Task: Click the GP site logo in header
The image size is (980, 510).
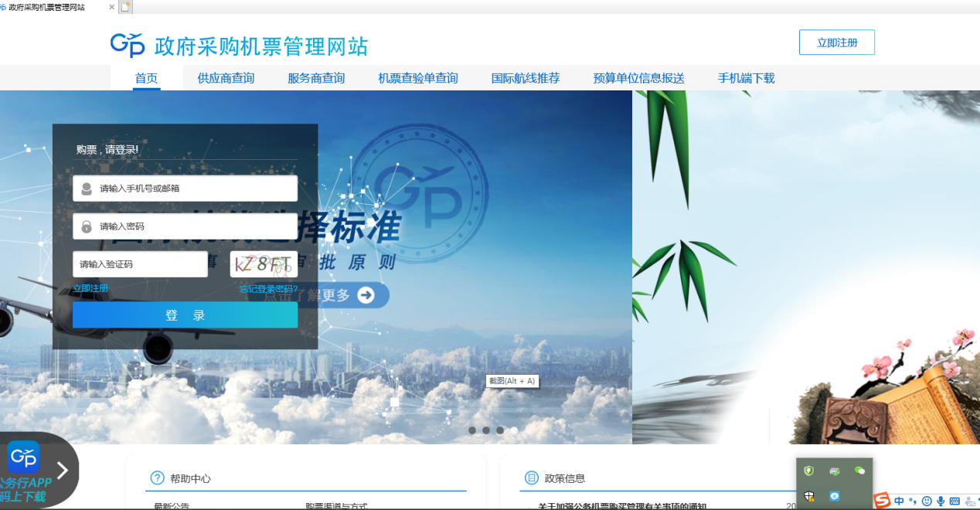Action: [128, 45]
